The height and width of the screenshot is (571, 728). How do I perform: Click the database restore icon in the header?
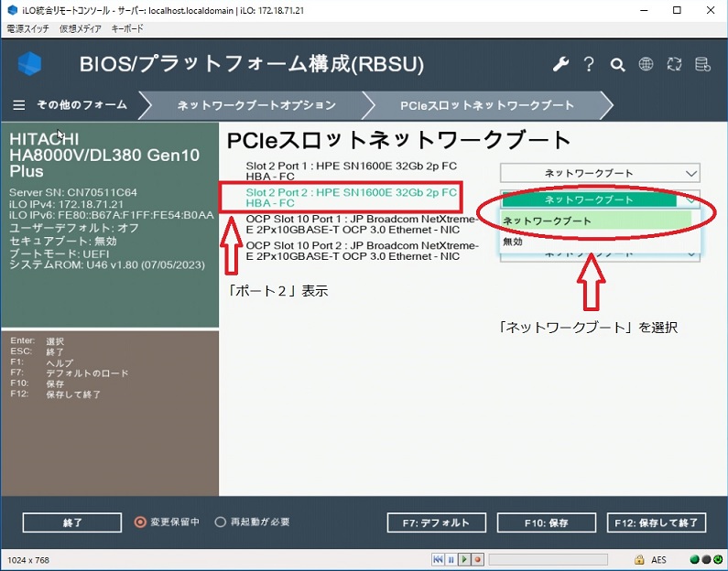[702, 64]
